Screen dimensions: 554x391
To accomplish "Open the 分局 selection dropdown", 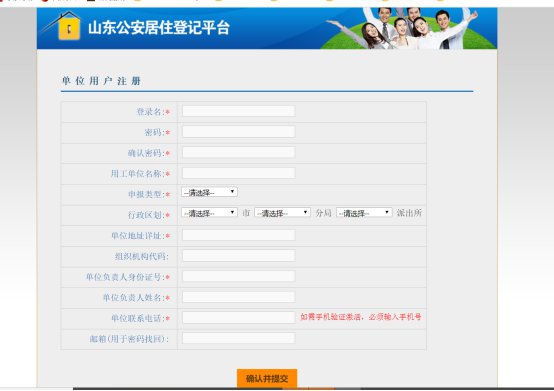I will pos(283,213).
